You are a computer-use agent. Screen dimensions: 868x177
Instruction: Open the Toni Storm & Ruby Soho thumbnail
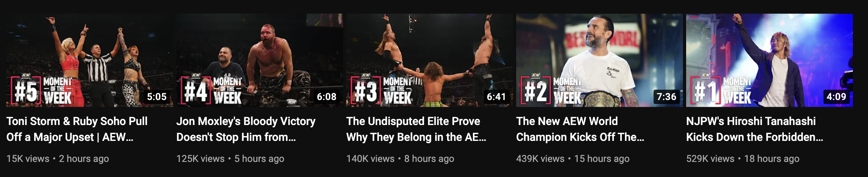point(90,60)
